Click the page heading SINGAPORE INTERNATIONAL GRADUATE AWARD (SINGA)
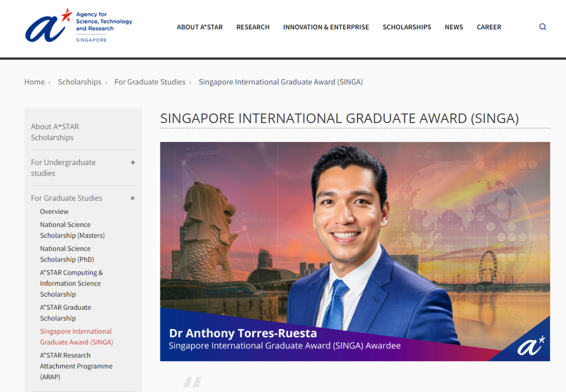Screen dimensions: 566x392 point(339,118)
